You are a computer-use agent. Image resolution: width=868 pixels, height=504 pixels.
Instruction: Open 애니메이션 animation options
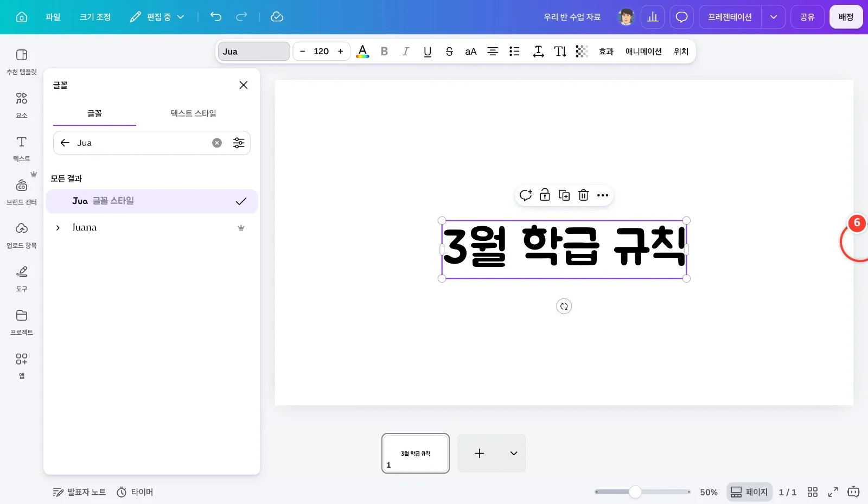tap(643, 52)
